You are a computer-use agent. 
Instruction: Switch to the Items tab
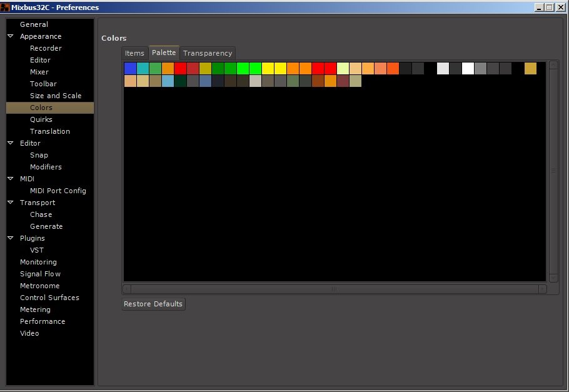pos(134,53)
